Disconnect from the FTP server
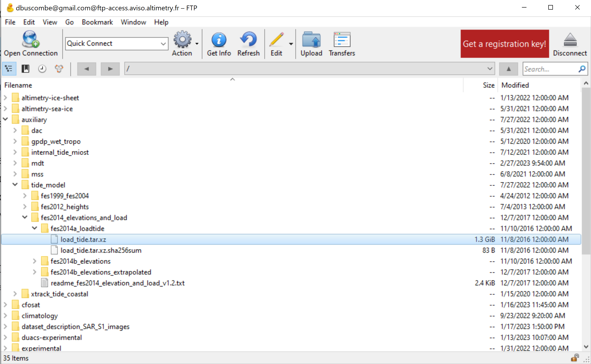This screenshot has width=591, height=364. [x=570, y=44]
